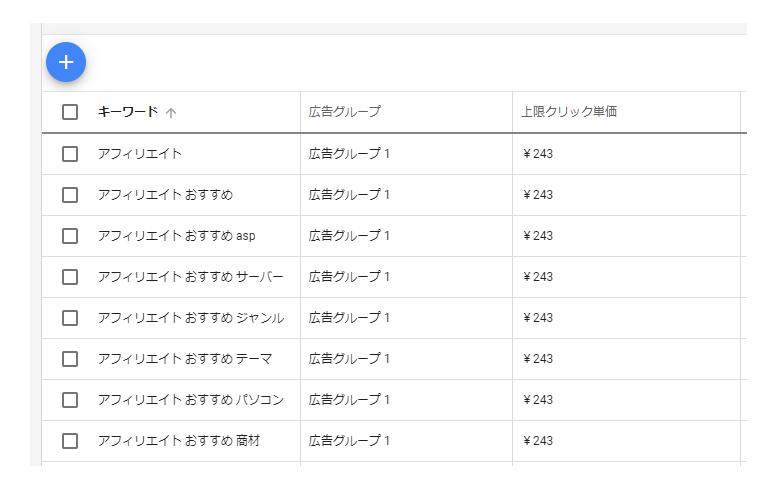
Task: Check the アフィリエイト おすすめ サーバー row box
Action: click(x=70, y=277)
